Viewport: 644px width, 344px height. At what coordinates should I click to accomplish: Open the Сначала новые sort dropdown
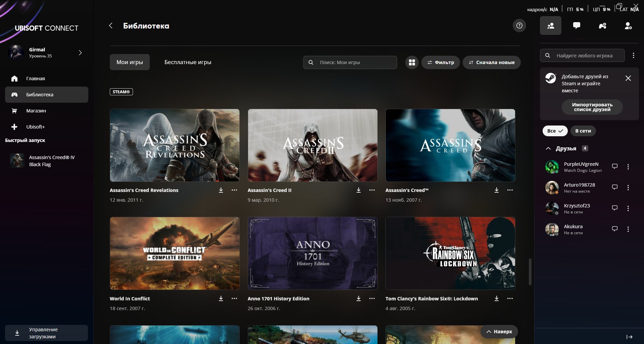pos(492,62)
